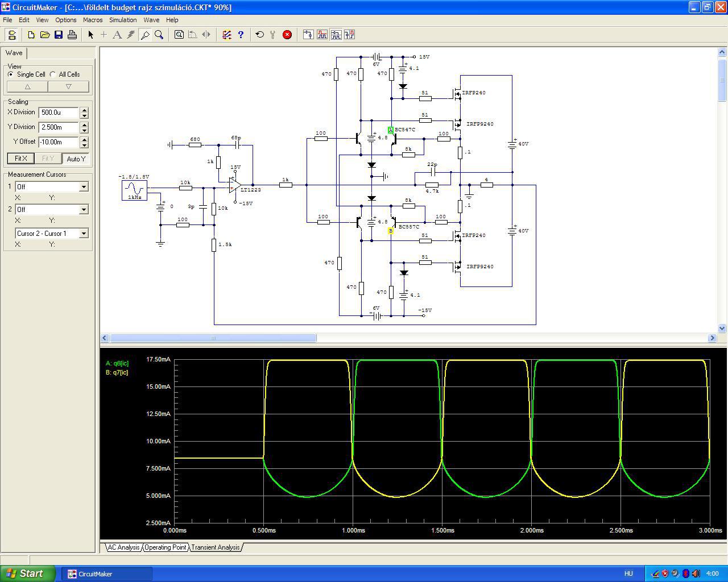The image size is (728, 582).
Task: Click the red Stop simulation icon
Action: pos(287,35)
